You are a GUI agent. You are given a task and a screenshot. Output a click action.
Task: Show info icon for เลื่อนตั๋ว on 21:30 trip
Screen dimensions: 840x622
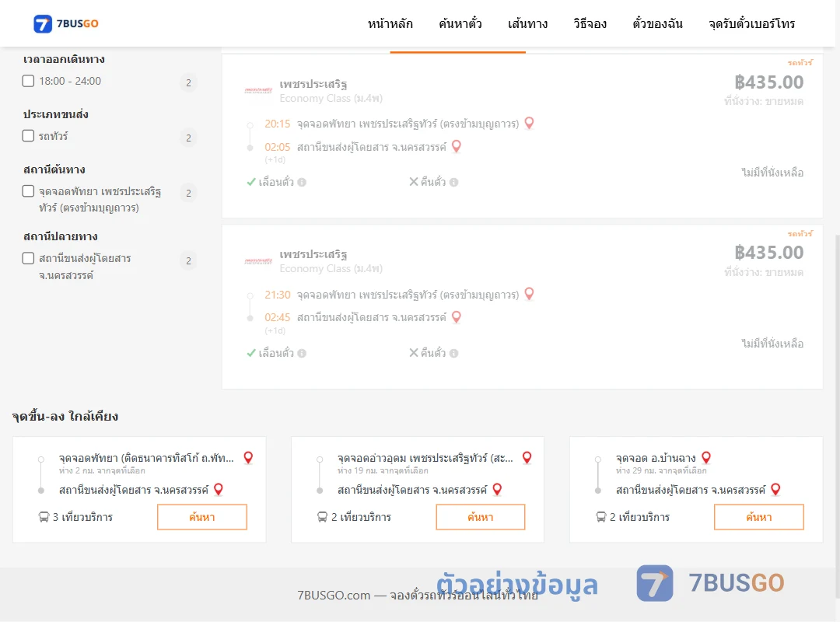(x=302, y=353)
